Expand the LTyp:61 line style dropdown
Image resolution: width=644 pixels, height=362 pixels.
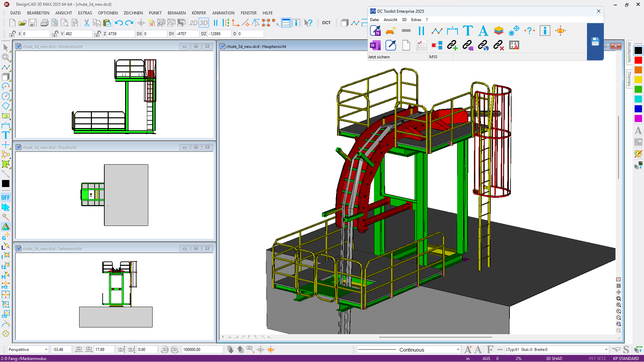[x=606, y=350]
